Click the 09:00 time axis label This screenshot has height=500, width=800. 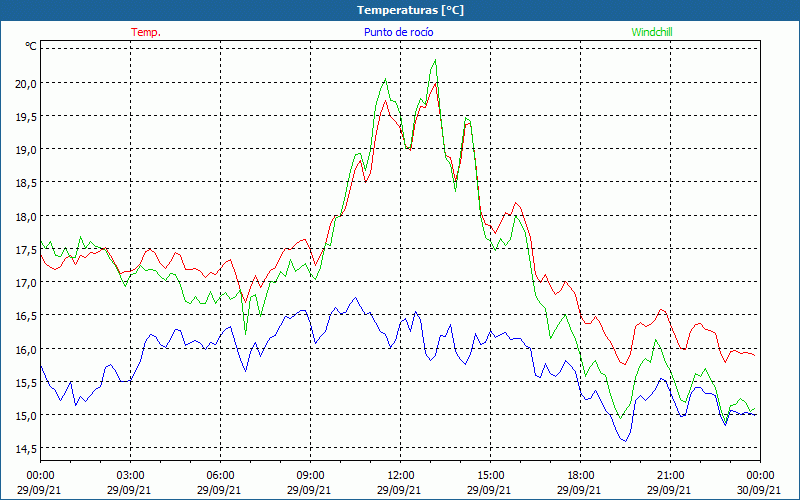coord(310,476)
